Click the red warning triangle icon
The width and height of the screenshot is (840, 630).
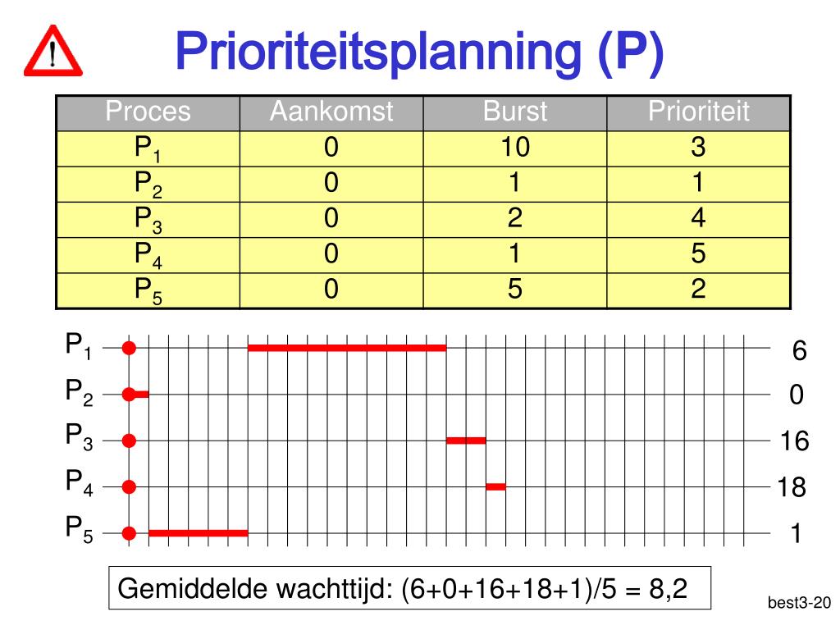tap(53, 51)
